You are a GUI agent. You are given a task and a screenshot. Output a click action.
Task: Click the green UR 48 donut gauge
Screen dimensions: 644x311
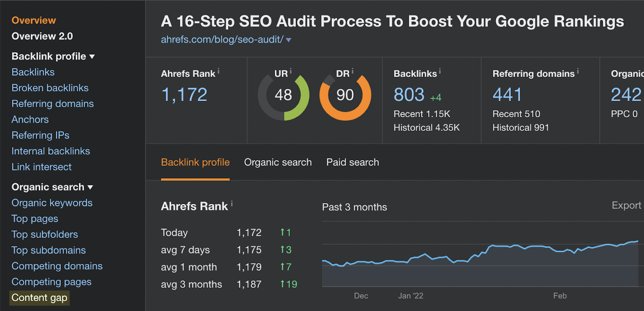pos(283,95)
